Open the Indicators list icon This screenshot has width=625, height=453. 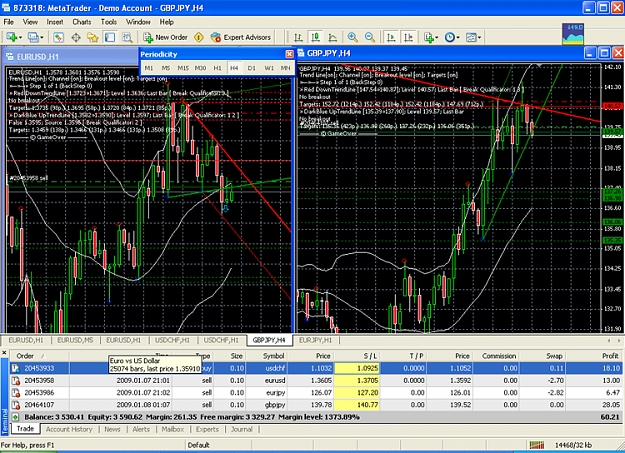pos(428,37)
